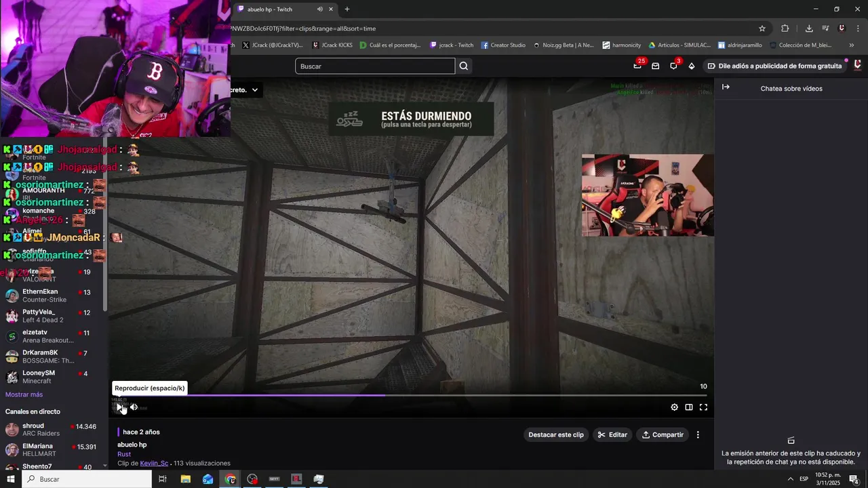Screen dimensions: 868x488
Task: Click 'Dile adiós a publicidad de forma gratuita'
Action: (x=774, y=66)
